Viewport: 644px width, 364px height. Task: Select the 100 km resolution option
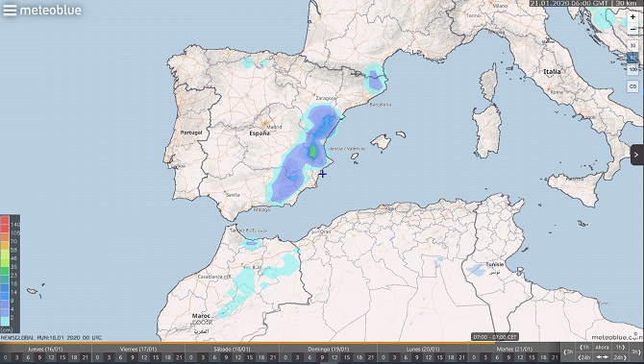[632, 69]
